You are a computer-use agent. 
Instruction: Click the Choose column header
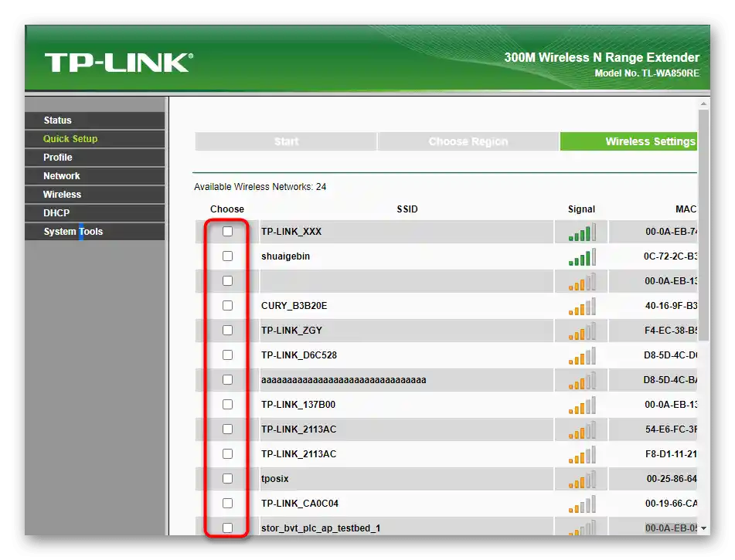227,209
